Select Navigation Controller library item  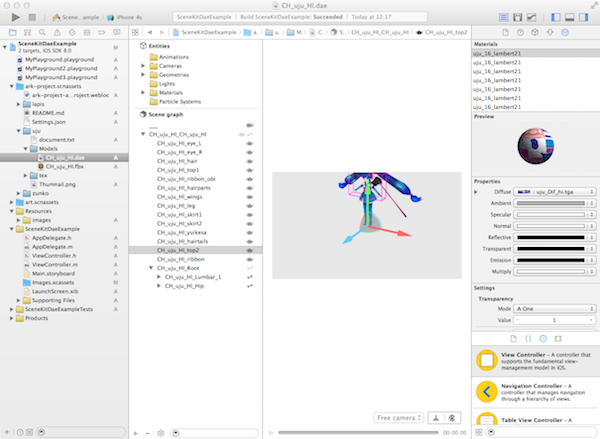click(536, 392)
